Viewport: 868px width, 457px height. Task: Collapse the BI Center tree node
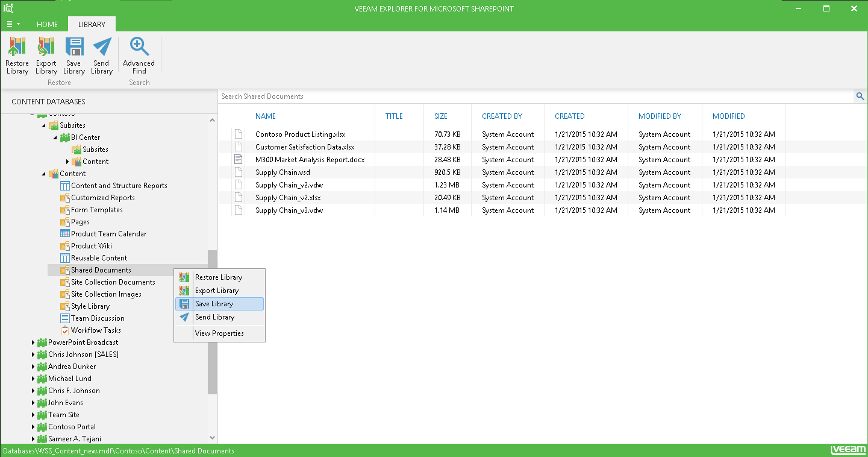tap(55, 137)
